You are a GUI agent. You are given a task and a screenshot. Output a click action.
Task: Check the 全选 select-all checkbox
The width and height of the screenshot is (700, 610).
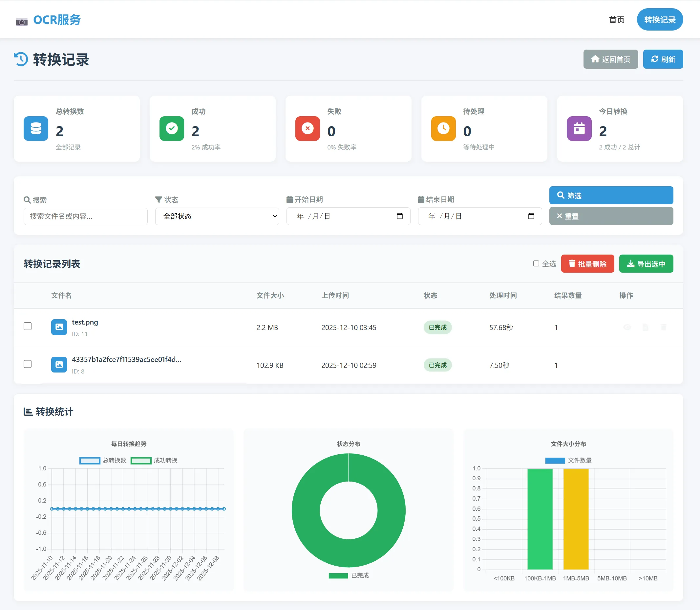(x=536, y=263)
